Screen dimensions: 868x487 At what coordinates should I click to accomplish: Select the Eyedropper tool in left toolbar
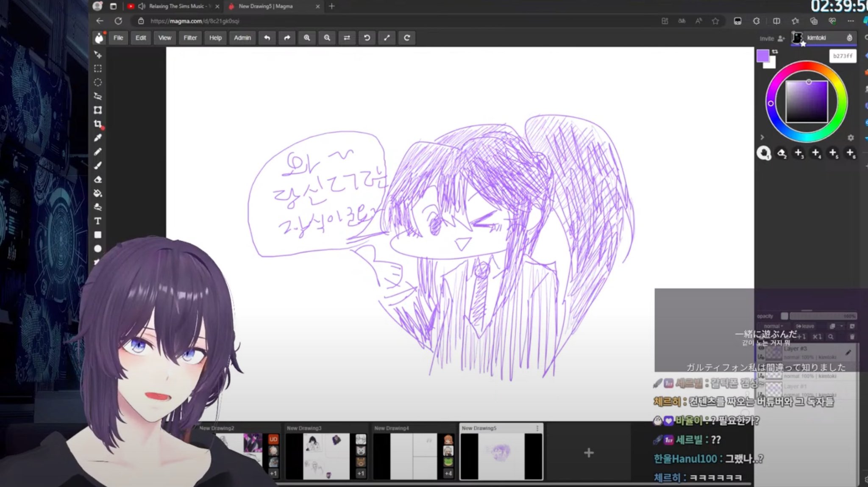point(97,138)
